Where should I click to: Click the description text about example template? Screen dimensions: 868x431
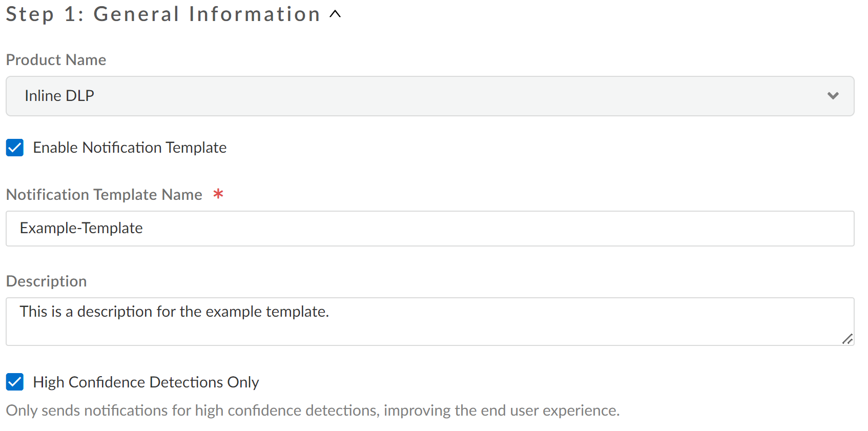pyautogui.click(x=174, y=312)
